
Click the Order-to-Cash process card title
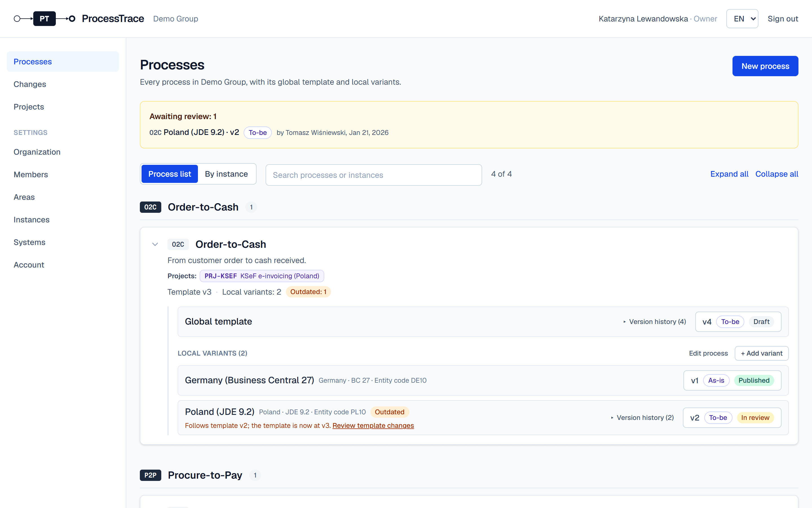[231, 244]
